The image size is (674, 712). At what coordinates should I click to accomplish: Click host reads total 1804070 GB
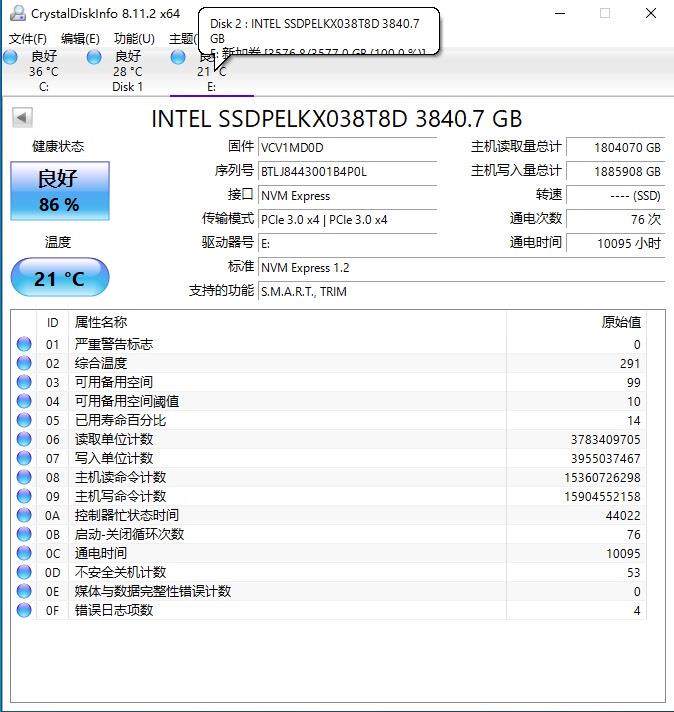tap(615, 148)
